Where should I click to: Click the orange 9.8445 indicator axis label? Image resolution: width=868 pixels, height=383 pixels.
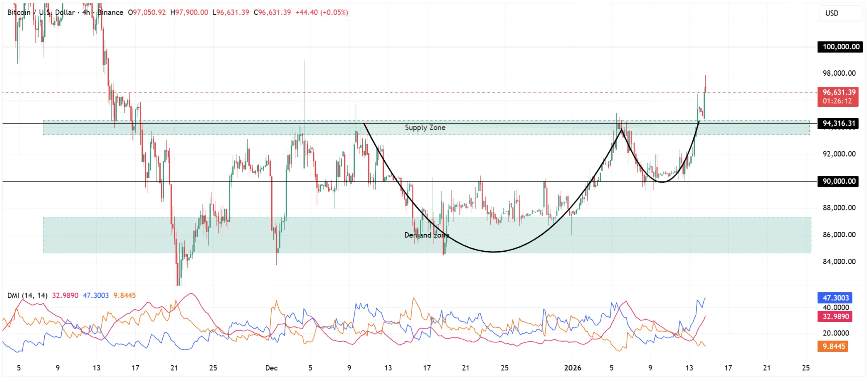click(x=833, y=346)
